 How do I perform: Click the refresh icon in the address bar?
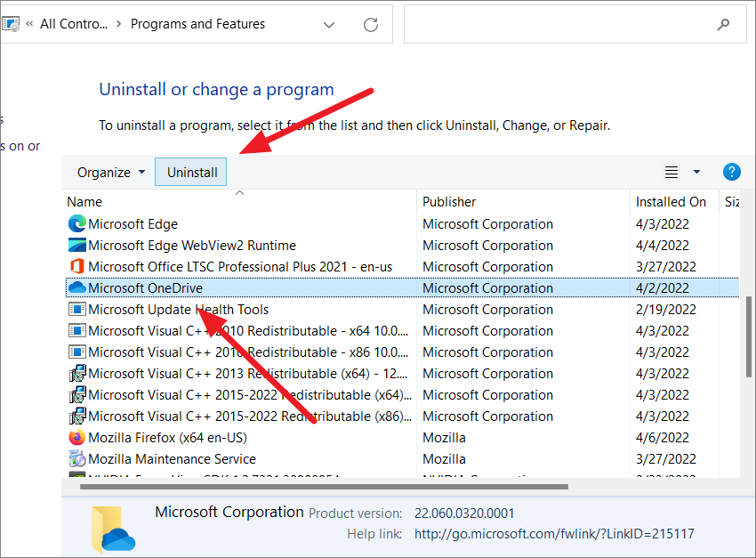[371, 24]
